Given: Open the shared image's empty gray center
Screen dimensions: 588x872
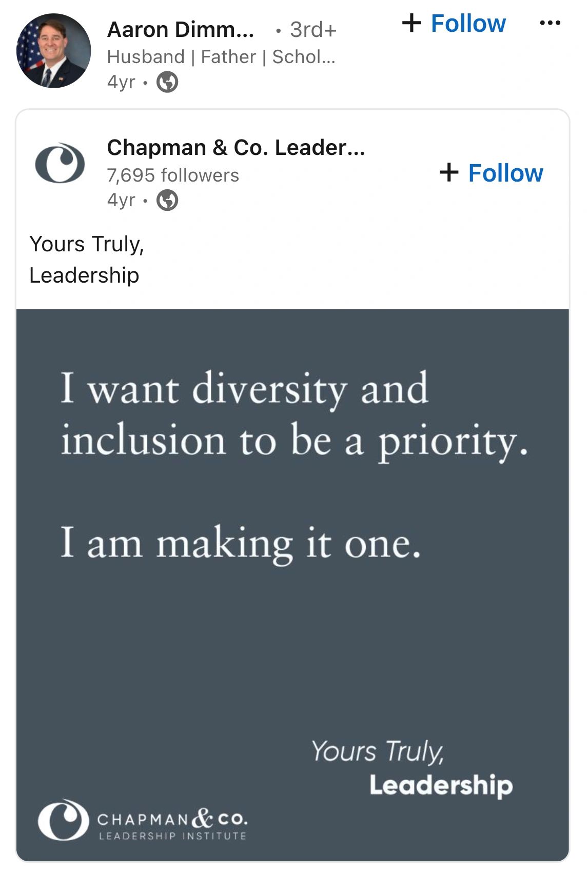Looking at the screenshot, I should point(292,646).
